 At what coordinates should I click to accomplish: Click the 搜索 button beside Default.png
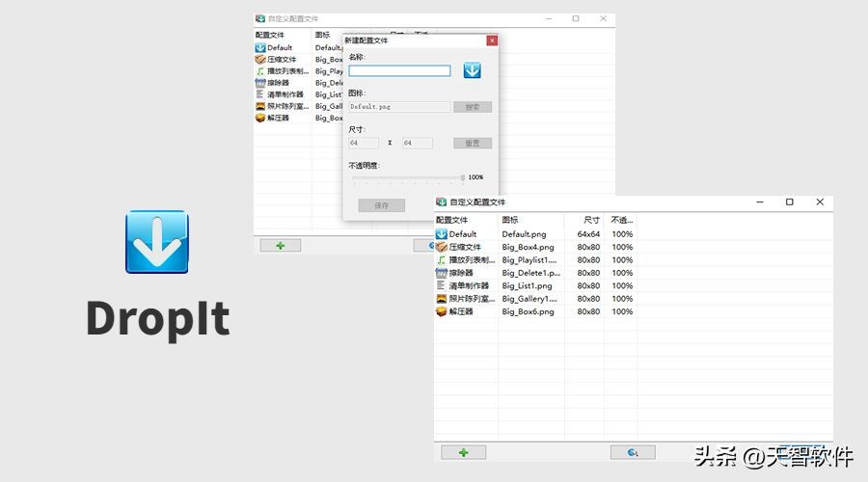(x=473, y=107)
